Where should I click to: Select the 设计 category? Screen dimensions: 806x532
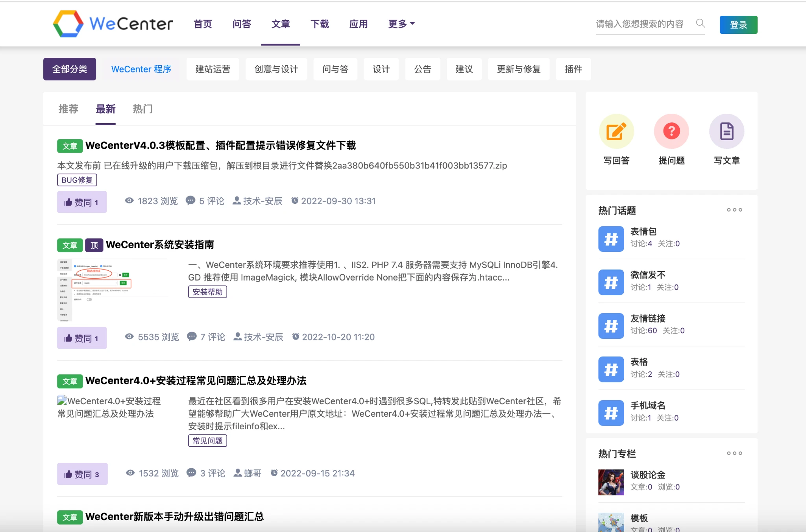pyautogui.click(x=381, y=69)
